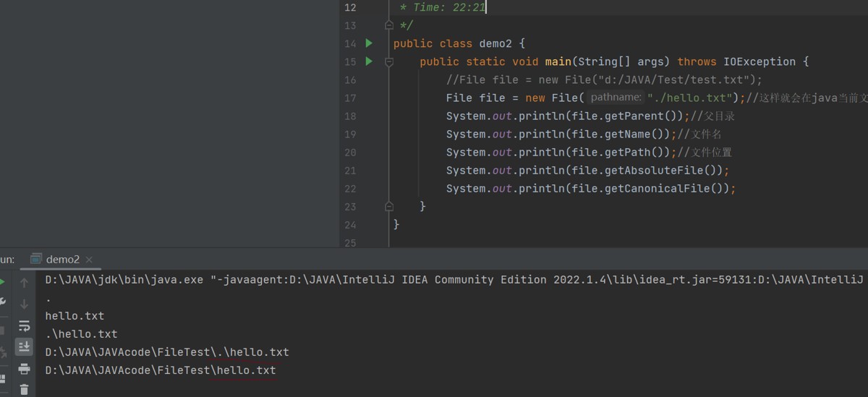868x397 pixels.
Task: Click console line 'D:\JAVA\JAVAcode\FileTest\.\hello.txt'
Action: pos(167,352)
